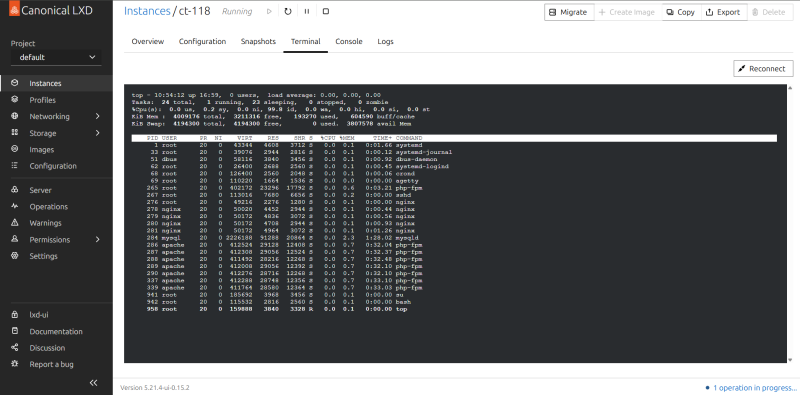Select the Terminal tab
Viewport: 800px width, 395px height.
306,41
